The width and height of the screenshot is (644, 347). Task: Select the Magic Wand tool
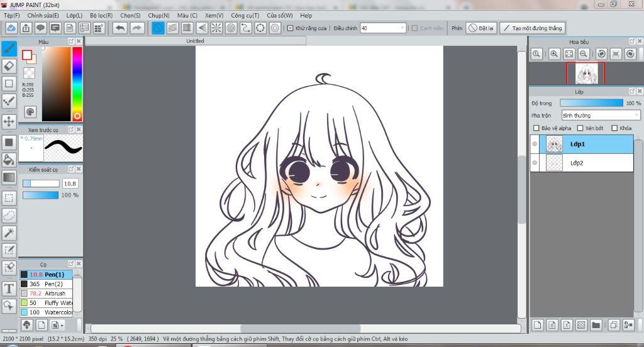tap(9, 233)
